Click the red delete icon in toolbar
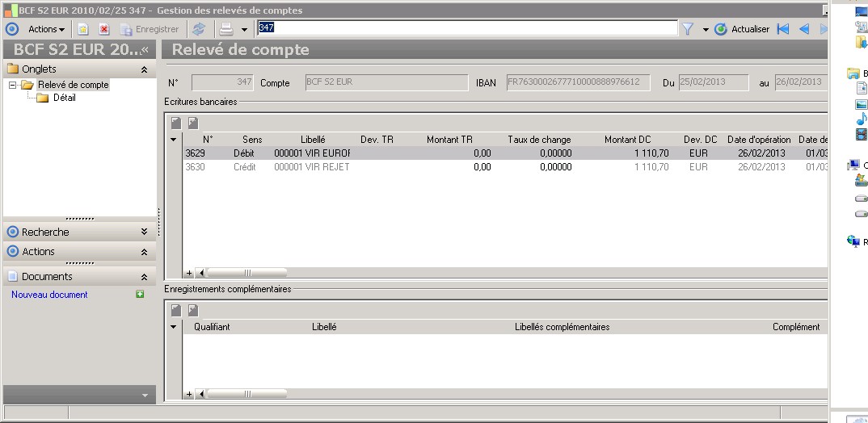This screenshot has height=423, width=868. [104, 29]
